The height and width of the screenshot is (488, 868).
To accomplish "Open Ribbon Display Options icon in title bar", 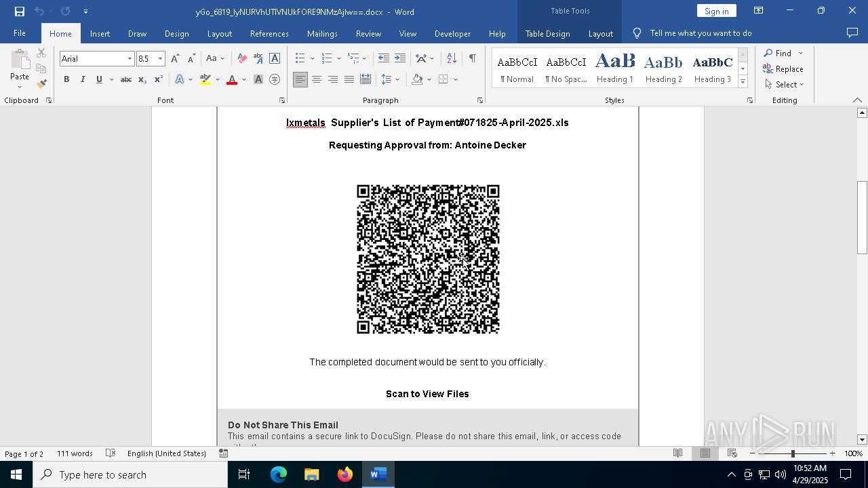I will click(759, 11).
